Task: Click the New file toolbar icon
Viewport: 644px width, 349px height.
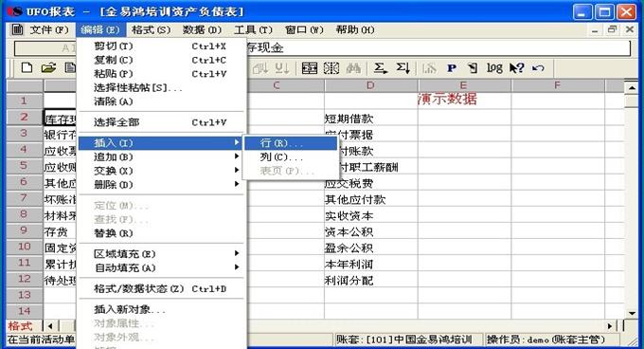Action: pos(27,68)
